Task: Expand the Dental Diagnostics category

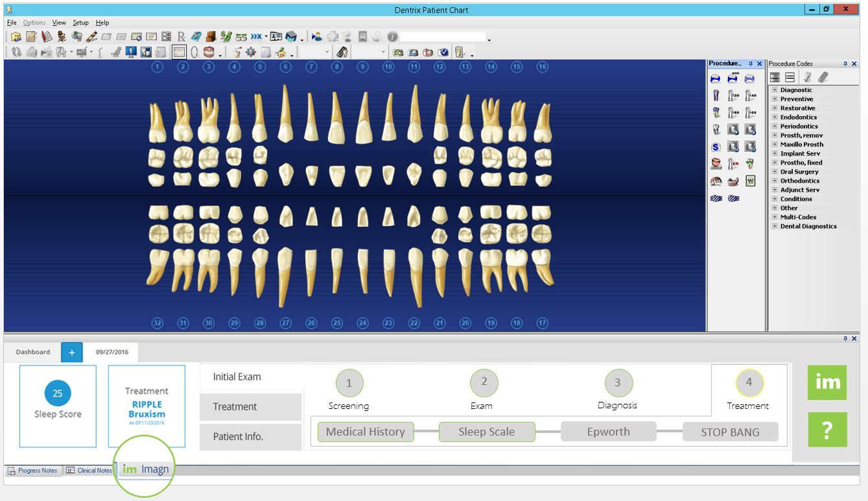Action: [775, 226]
